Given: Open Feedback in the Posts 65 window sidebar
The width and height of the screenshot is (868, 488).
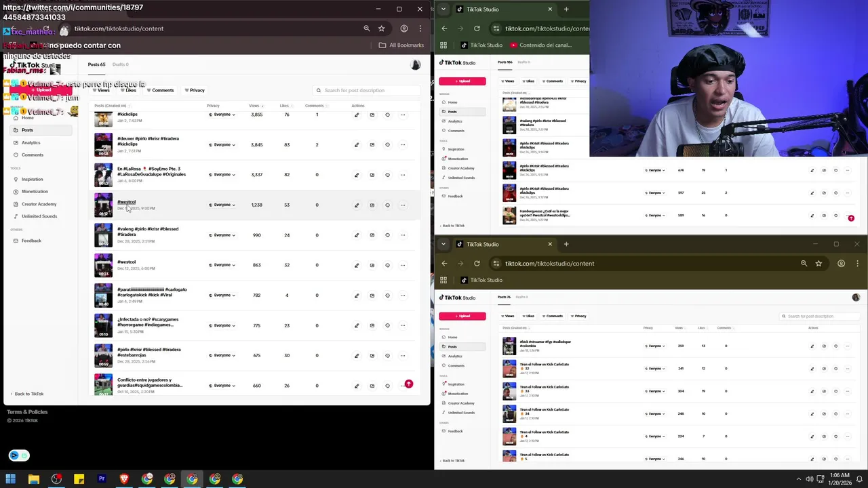Looking at the screenshot, I should 27,241.
